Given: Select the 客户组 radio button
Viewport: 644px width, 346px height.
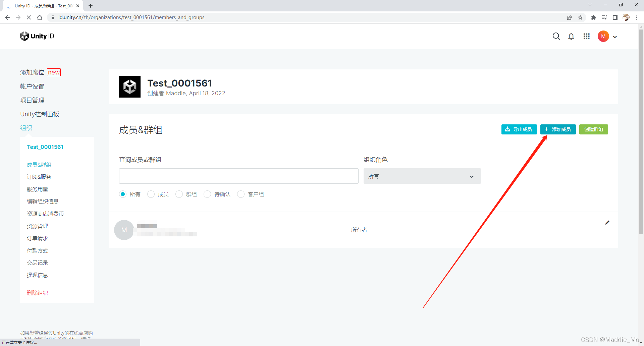Looking at the screenshot, I should (x=241, y=194).
